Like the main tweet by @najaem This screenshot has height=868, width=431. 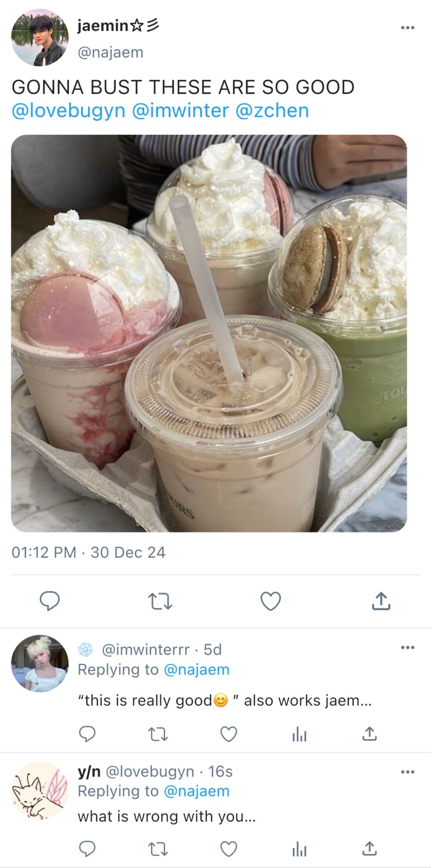coord(271,601)
